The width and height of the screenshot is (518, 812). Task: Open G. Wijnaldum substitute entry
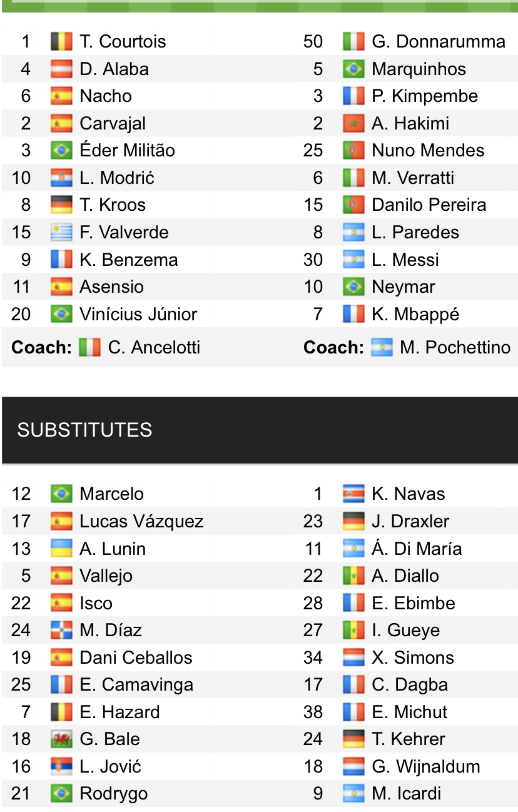[425, 767]
